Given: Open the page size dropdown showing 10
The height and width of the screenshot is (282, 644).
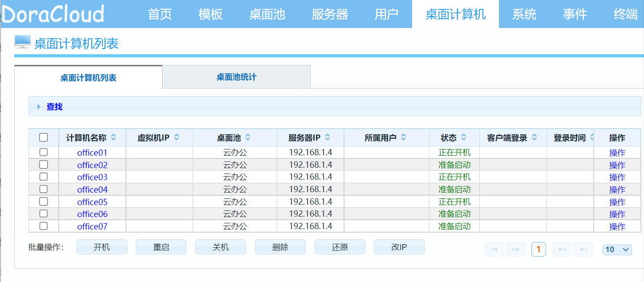Looking at the screenshot, I should (x=616, y=249).
